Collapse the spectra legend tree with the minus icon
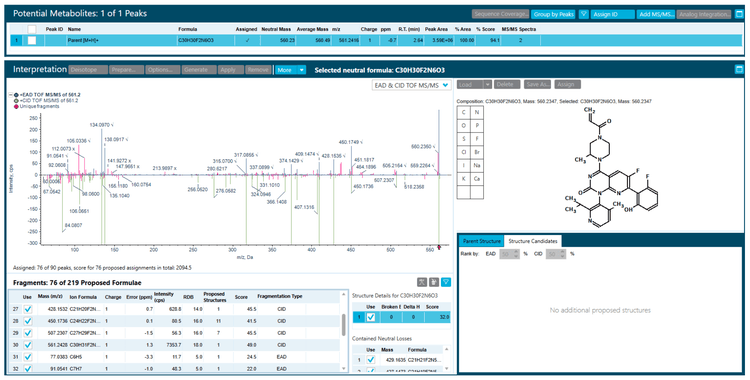This screenshot has width=750, height=380. click(10, 95)
